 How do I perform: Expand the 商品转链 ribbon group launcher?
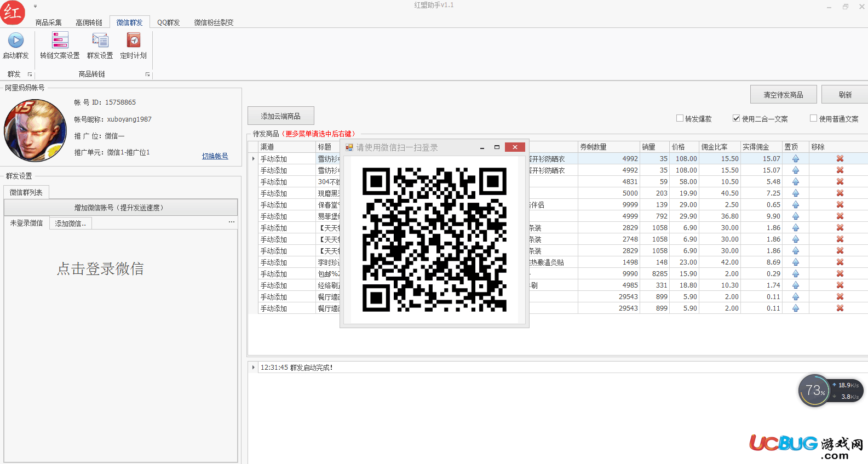coord(147,75)
